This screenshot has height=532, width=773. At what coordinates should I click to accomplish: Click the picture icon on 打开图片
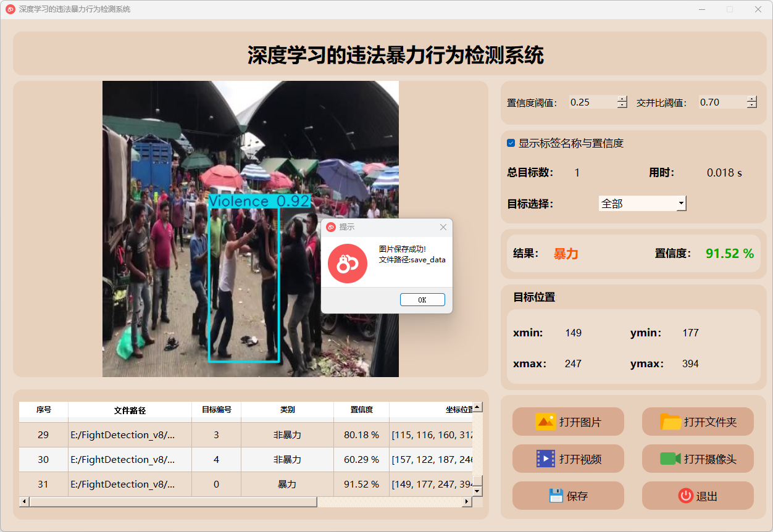pos(546,422)
